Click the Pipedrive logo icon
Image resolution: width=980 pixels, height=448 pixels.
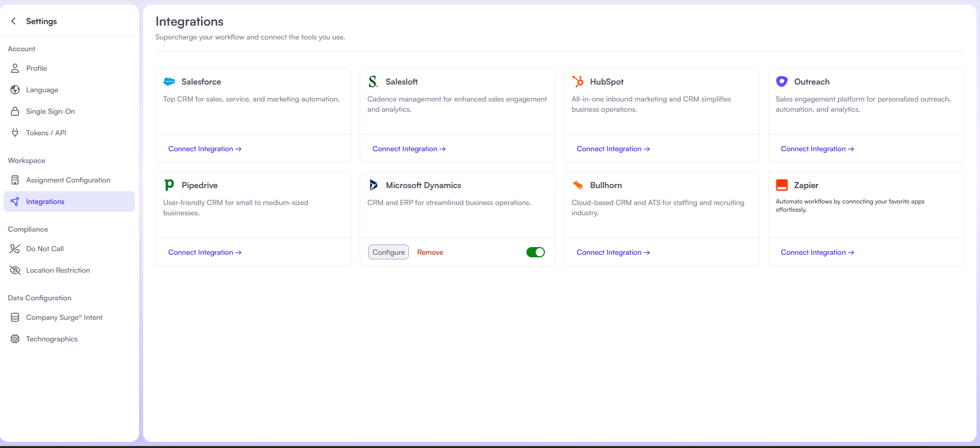(169, 185)
